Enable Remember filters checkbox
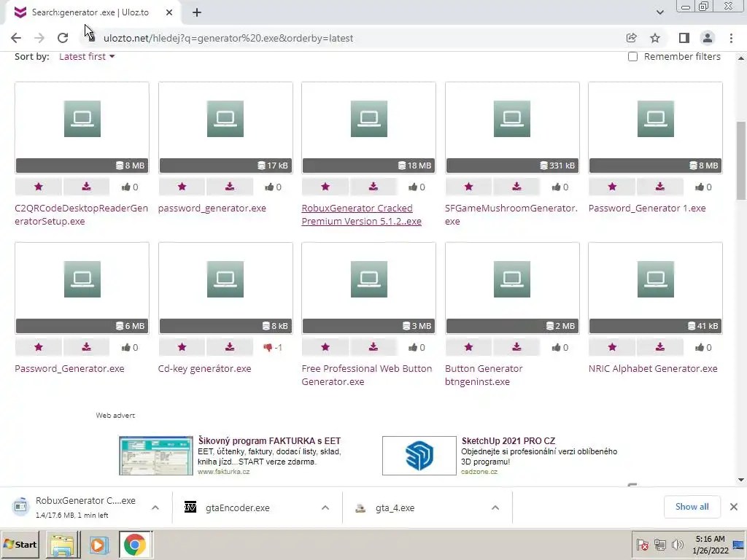Viewport: 747px width, 560px height. pos(632,57)
